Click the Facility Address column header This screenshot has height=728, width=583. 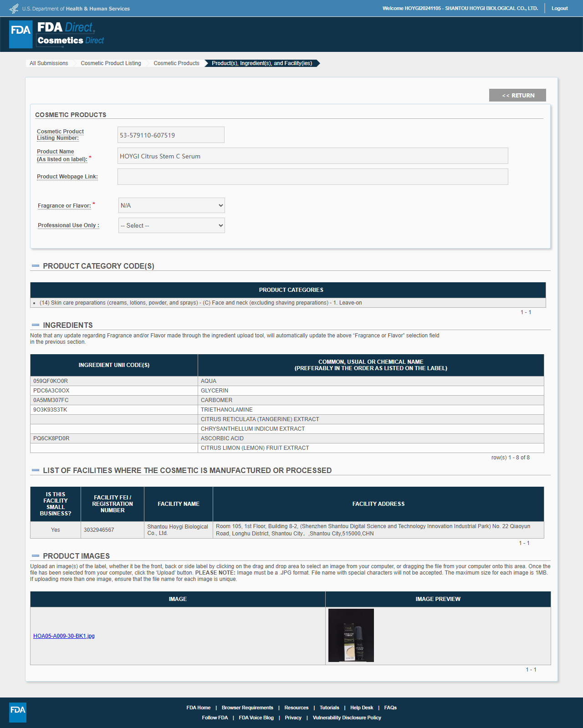[378, 504]
